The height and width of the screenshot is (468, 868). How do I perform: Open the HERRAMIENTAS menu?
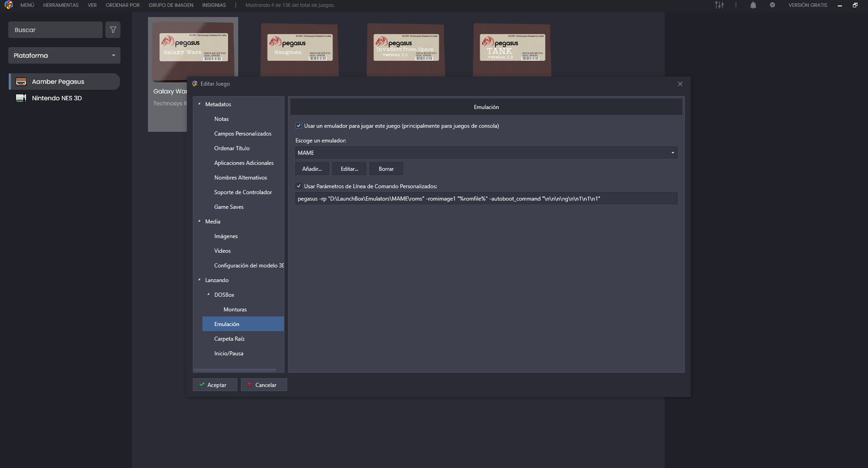tap(61, 5)
